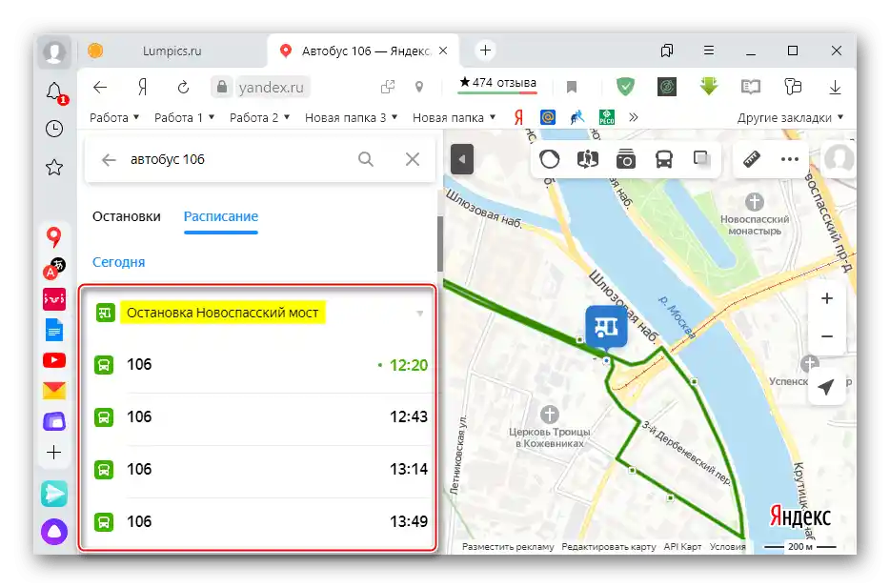Open the 474 отзыва site reviews
Image resolution: width=890 pixels, height=588 pixels.
tap(497, 83)
